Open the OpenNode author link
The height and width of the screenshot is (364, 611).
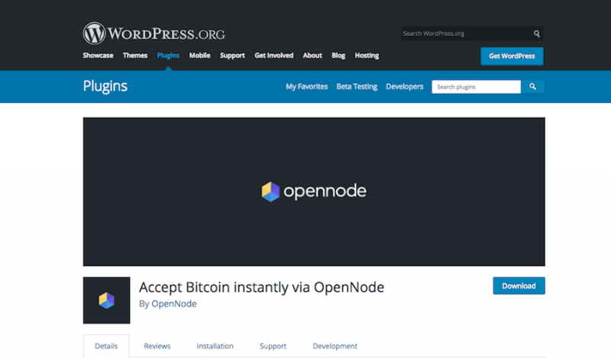pyautogui.click(x=174, y=304)
